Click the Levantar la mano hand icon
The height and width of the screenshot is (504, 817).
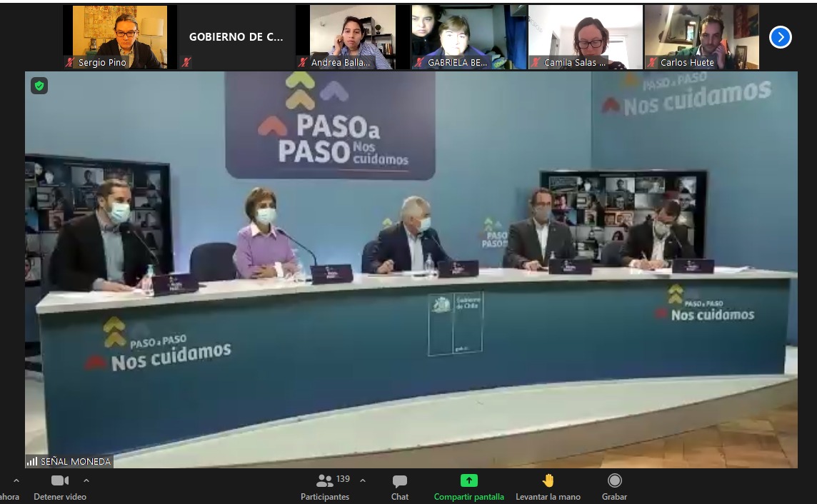548,480
